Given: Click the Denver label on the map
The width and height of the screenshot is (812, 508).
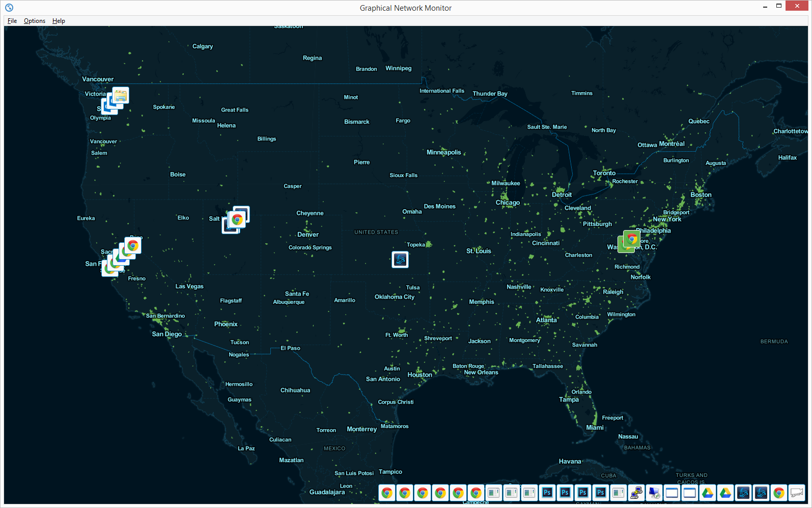Looking at the screenshot, I should click(x=308, y=235).
